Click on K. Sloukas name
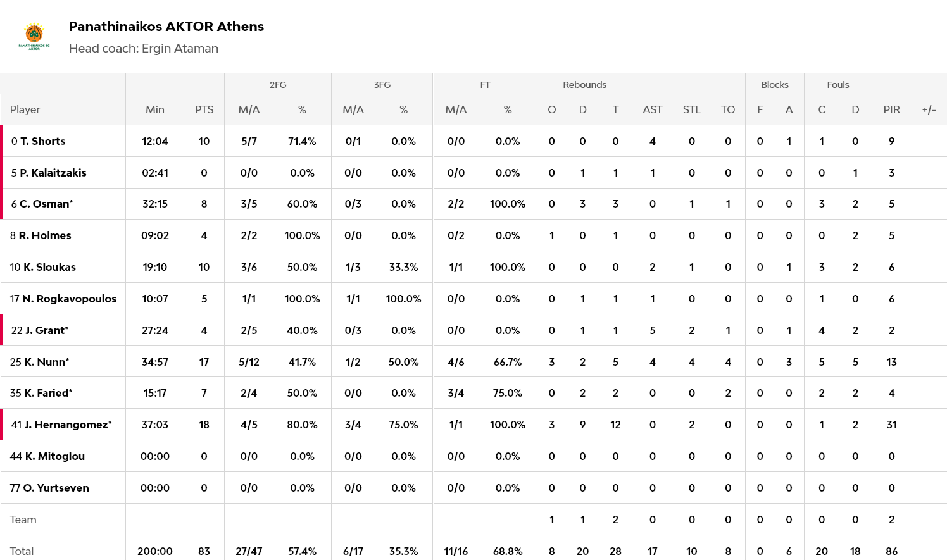The image size is (947, 560). coord(49,267)
